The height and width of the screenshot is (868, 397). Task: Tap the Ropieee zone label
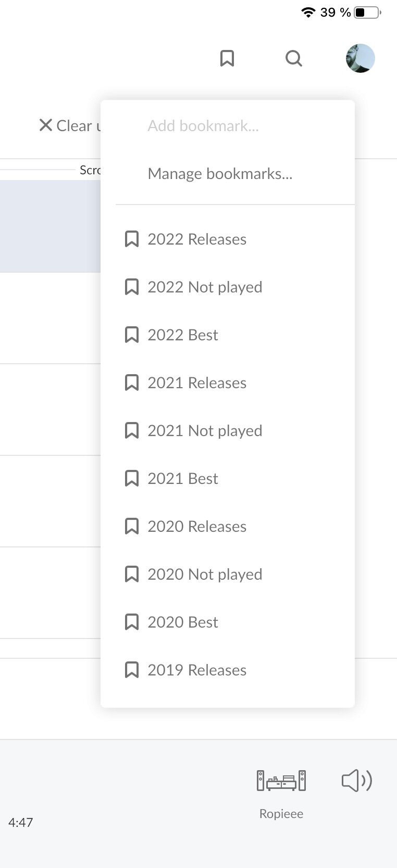[281, 814]
